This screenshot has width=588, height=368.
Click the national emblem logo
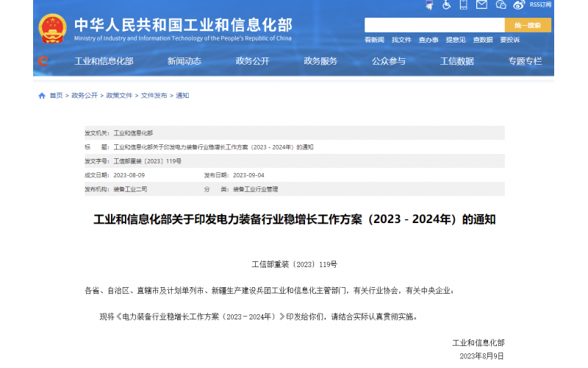click(52, 29)
